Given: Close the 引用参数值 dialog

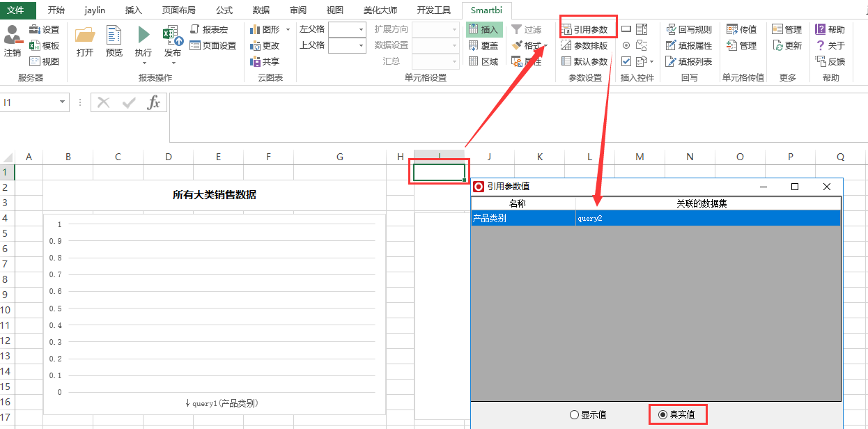Looking at the screenshot, I should [827, 187].
